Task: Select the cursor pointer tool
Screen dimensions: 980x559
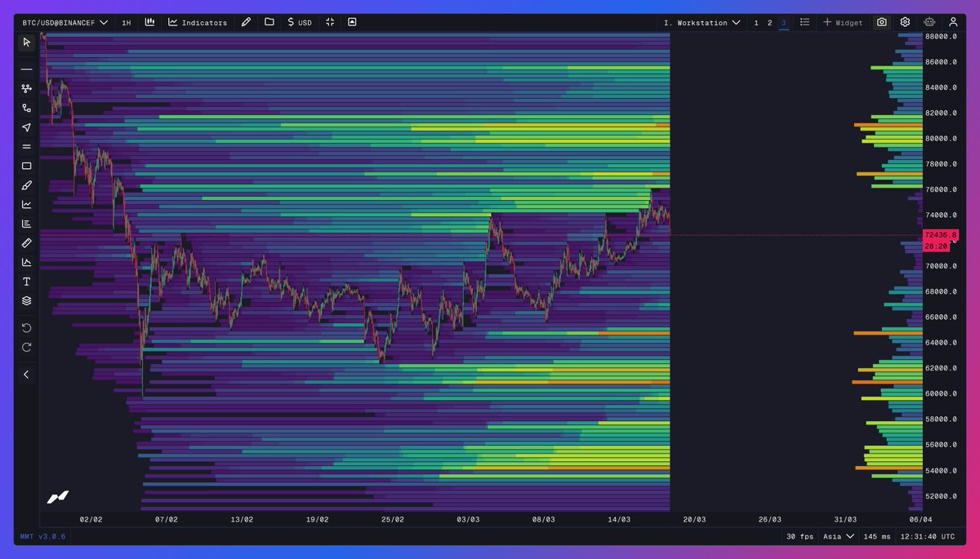Action: pos(26,42)
